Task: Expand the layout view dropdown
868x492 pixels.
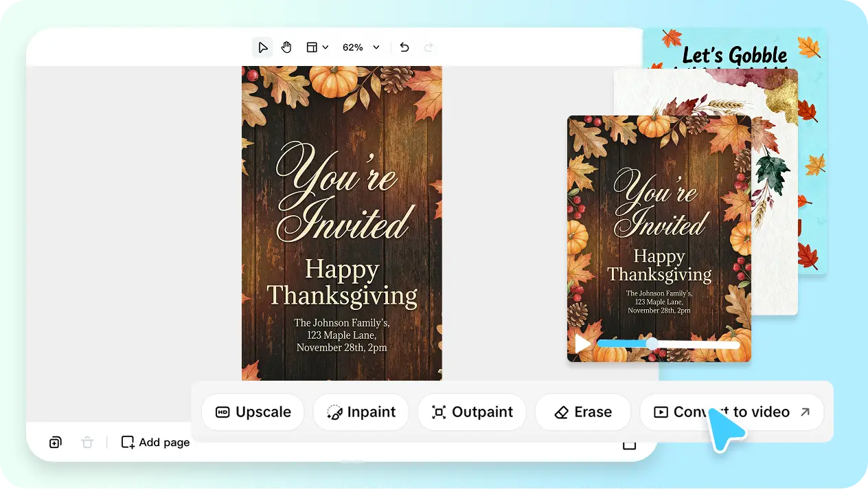Action: pyautogui.click(x=317, y=47)
